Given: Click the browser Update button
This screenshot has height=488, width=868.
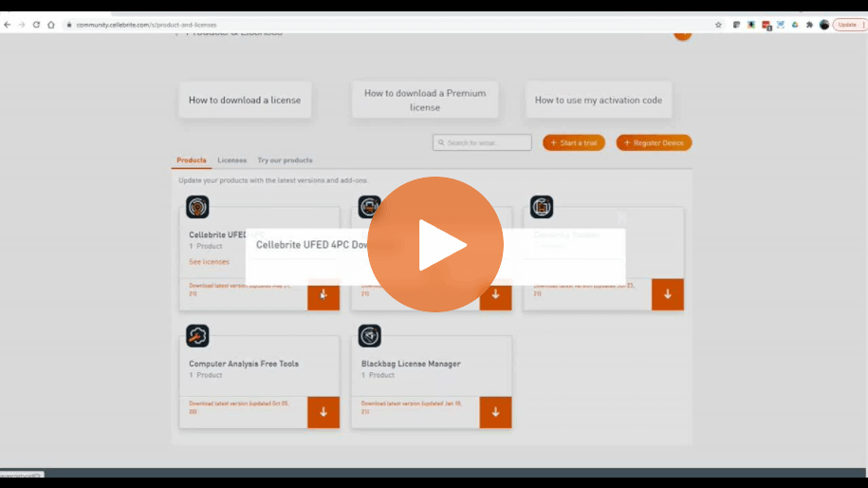Looking at the screenshot, I should click(847, 25).
